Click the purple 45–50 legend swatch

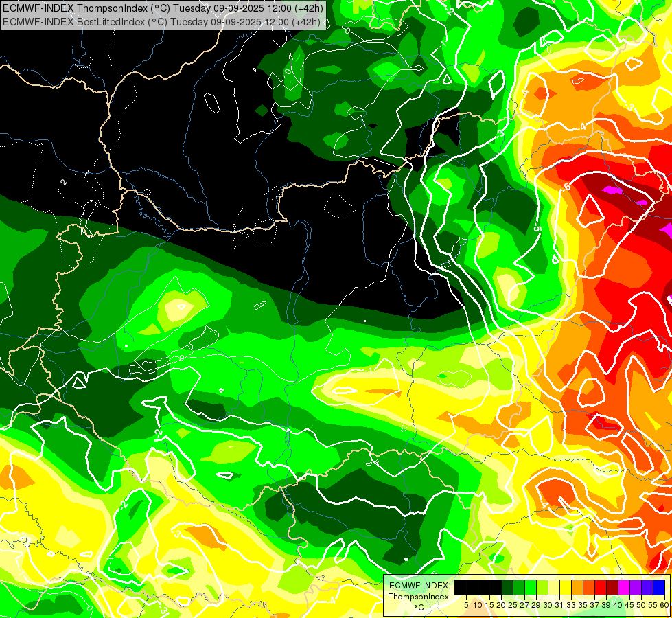(x=636, y=587)
